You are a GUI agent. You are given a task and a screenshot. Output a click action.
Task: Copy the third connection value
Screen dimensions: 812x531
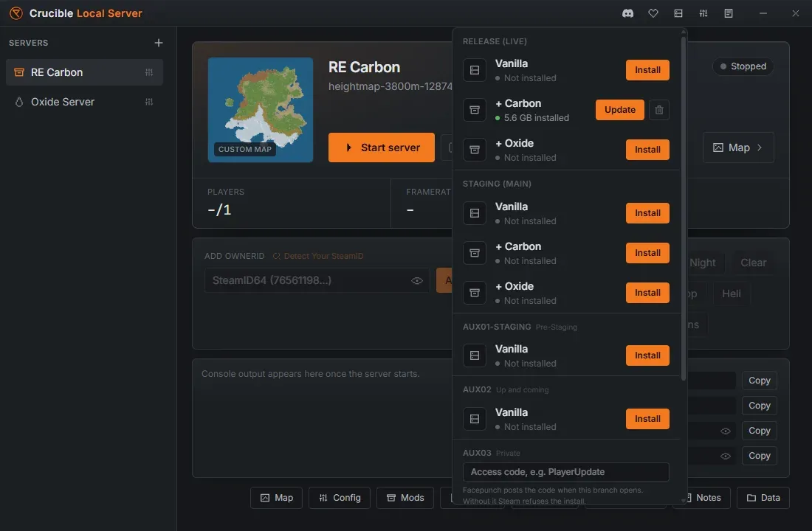click(759, 431)
